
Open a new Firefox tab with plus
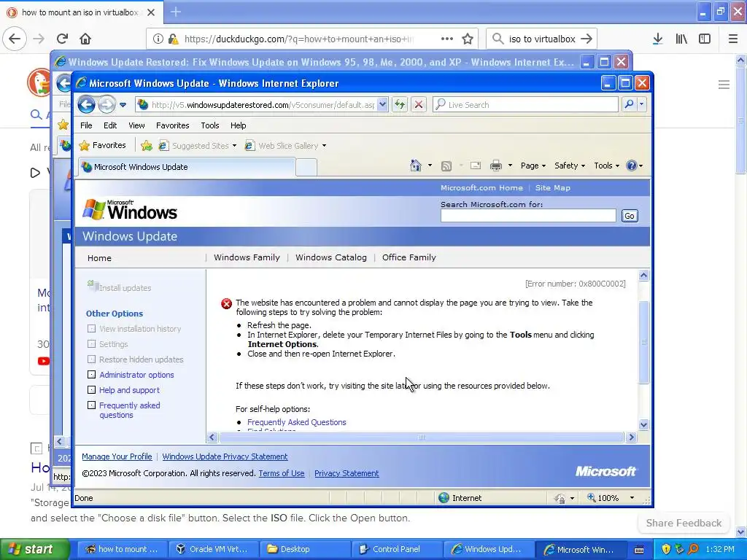tap(176, 12)
